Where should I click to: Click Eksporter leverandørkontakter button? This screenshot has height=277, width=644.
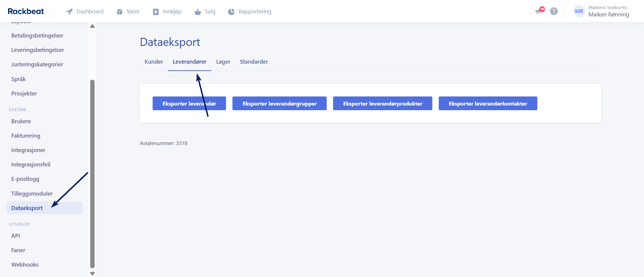488,103
